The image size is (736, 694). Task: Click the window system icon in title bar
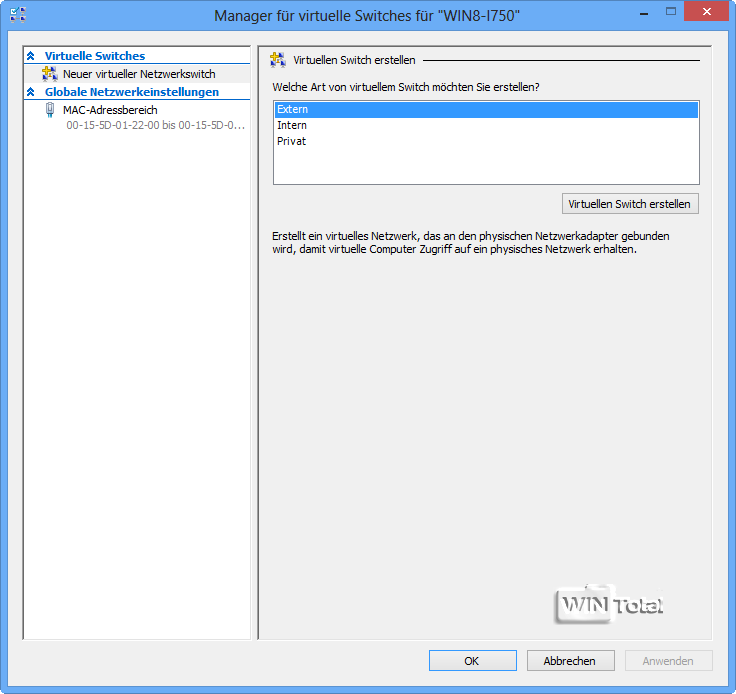click(x=18, y=15)
